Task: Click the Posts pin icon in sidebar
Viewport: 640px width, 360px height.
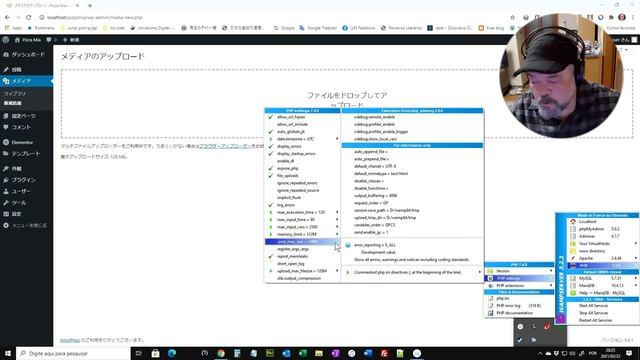Action: (x=6, y=70)
